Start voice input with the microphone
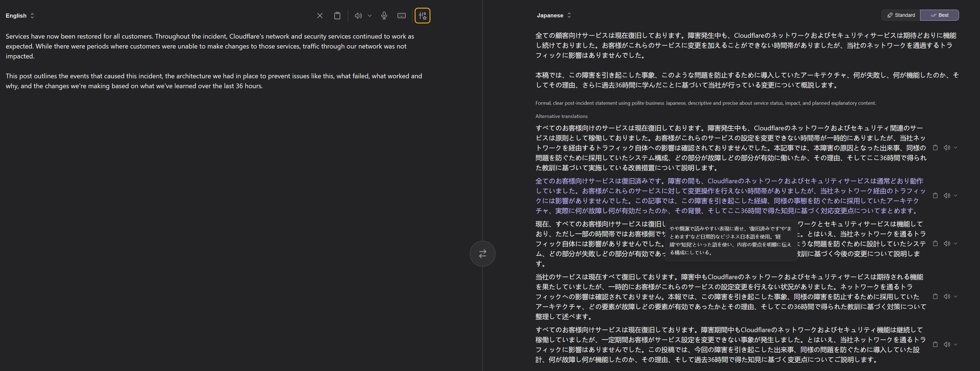The height and width of the screenshot is (371, 980). (384, 16)
